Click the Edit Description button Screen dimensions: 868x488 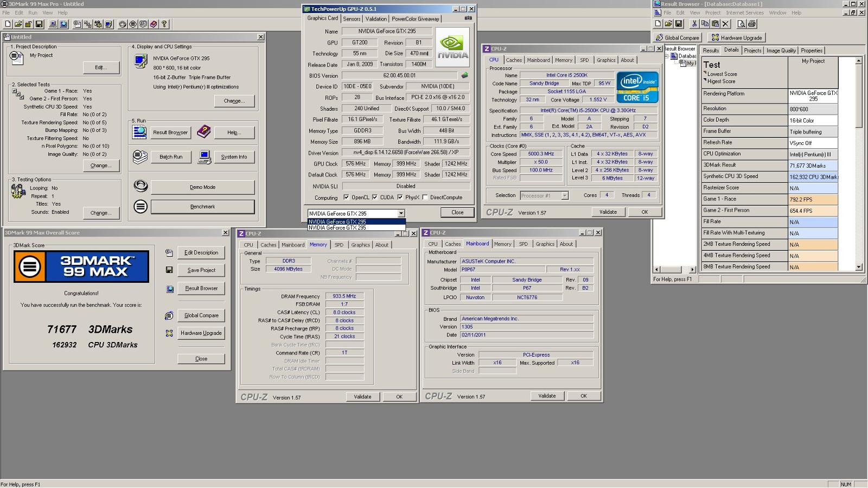coord(201,253)
